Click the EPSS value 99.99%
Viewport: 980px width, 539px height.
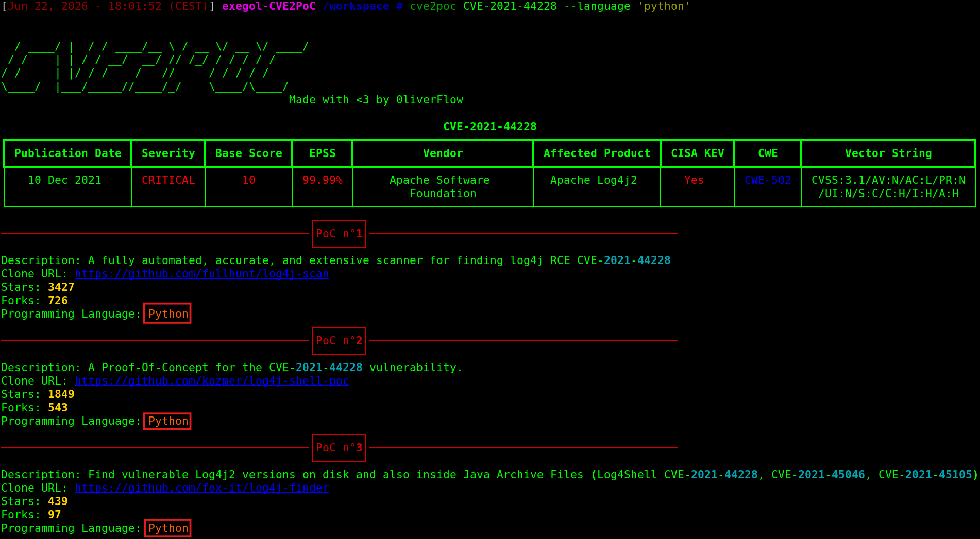tap(323, 180)
